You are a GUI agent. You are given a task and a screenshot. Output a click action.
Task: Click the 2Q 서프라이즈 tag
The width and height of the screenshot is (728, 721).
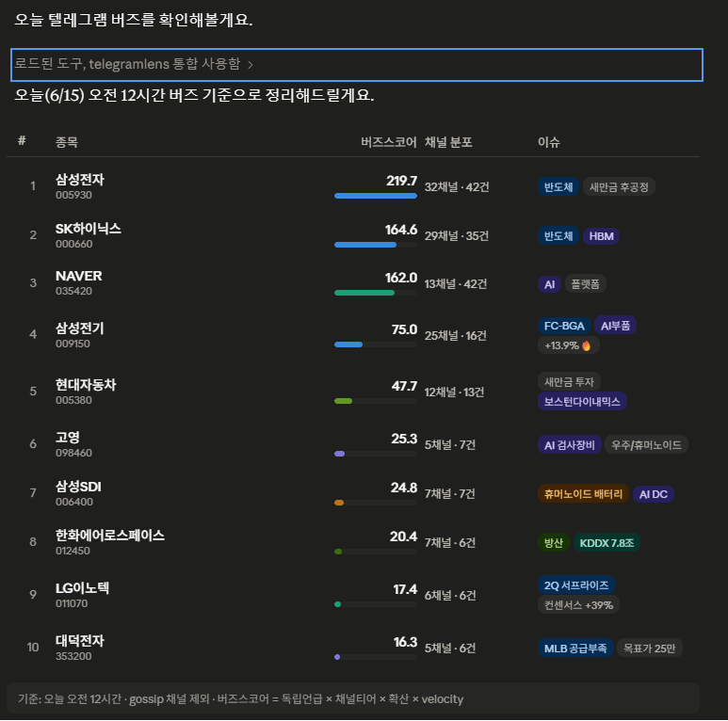576,585
